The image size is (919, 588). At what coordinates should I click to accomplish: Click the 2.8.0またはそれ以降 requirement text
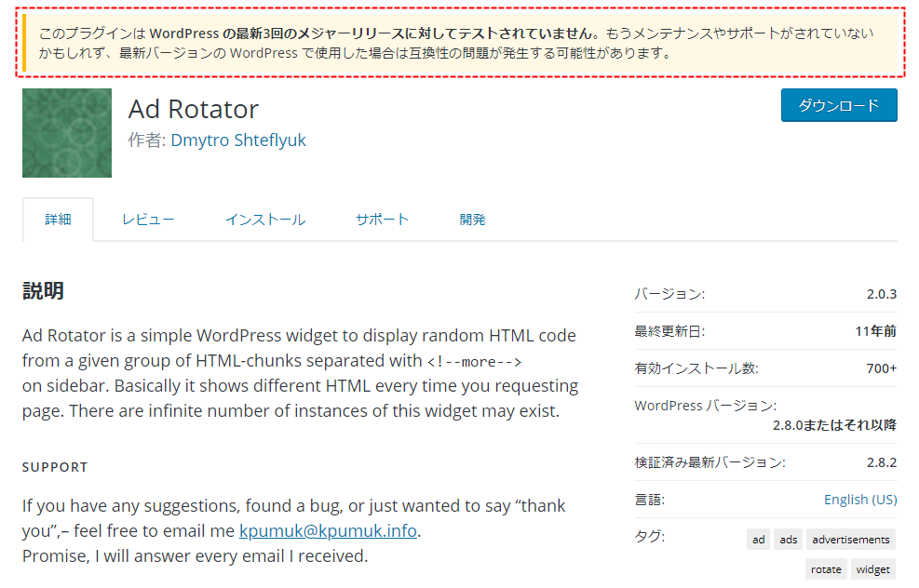tap(834, 425)
